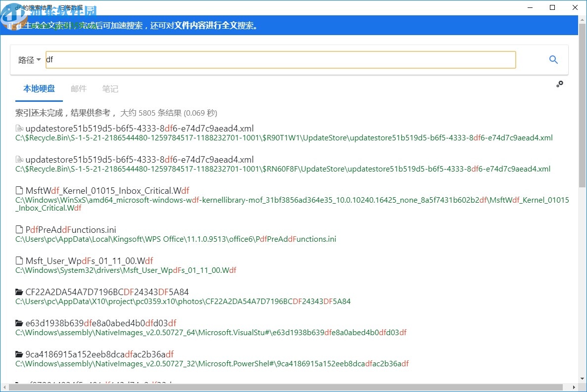The height and width of the screenshot is (392, 587).
Task: Open the 路径 search type dropdown
Action: click(x=29, y=60)
